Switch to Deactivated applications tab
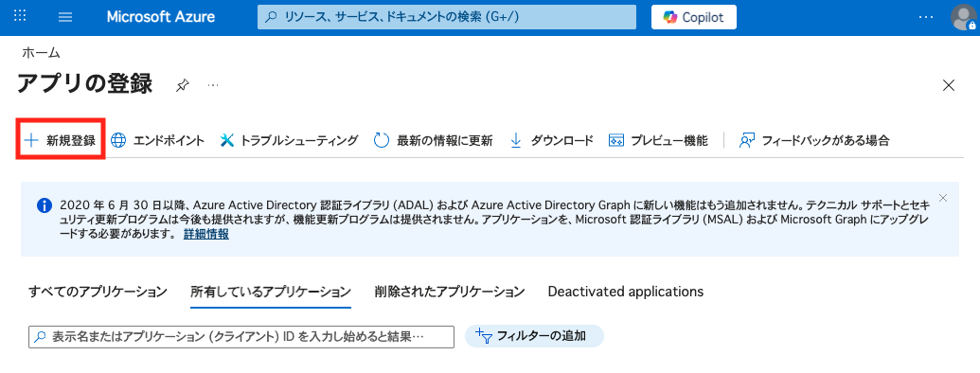This screenshot has height=373, width=980. point(626,292)
